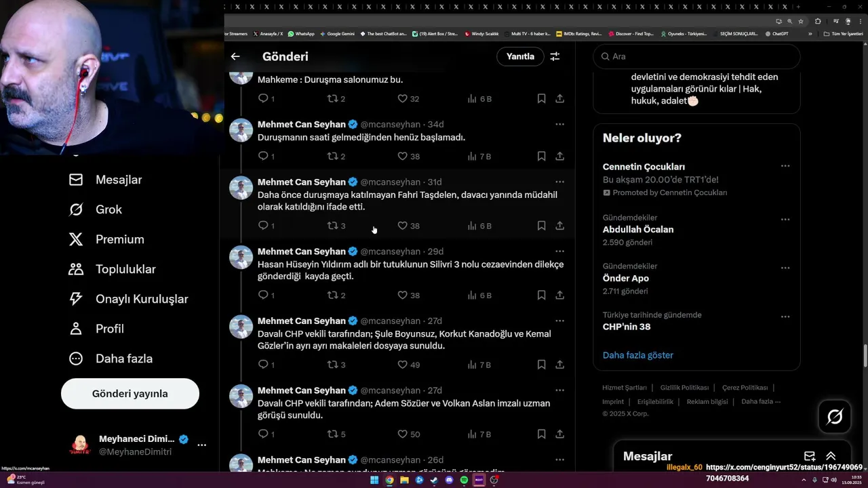Open Hizmet Şartları footer link

(x=625, y=388)
